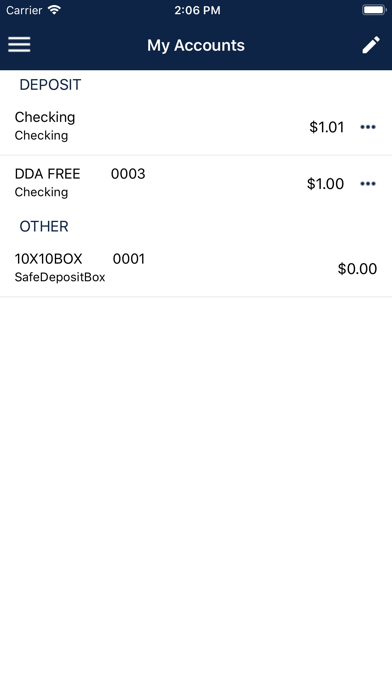Image resolution: width=392 pixels, height=696 pixels.
Task: Tap the Carrier label in status bar
Action: pos(24,10)
